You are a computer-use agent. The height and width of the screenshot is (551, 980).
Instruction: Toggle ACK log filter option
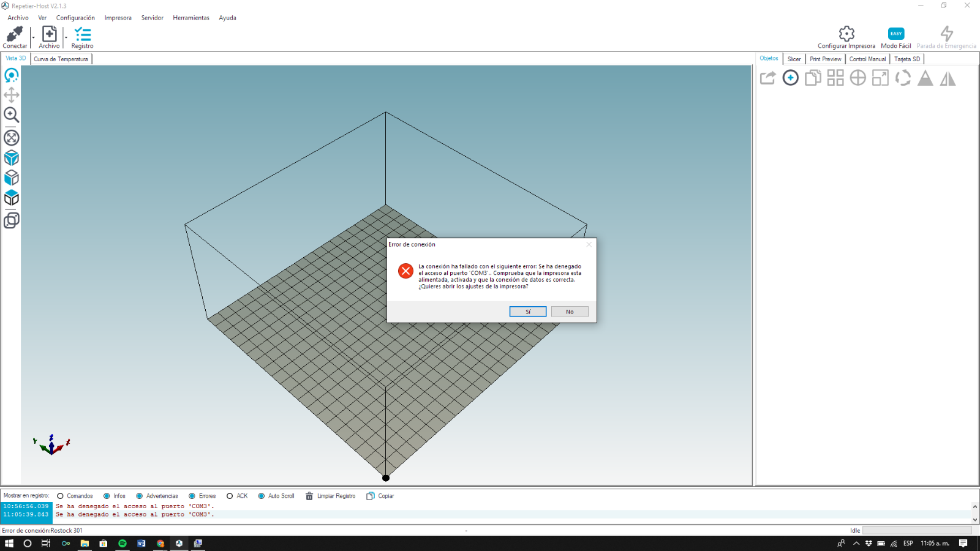(230, 496)
